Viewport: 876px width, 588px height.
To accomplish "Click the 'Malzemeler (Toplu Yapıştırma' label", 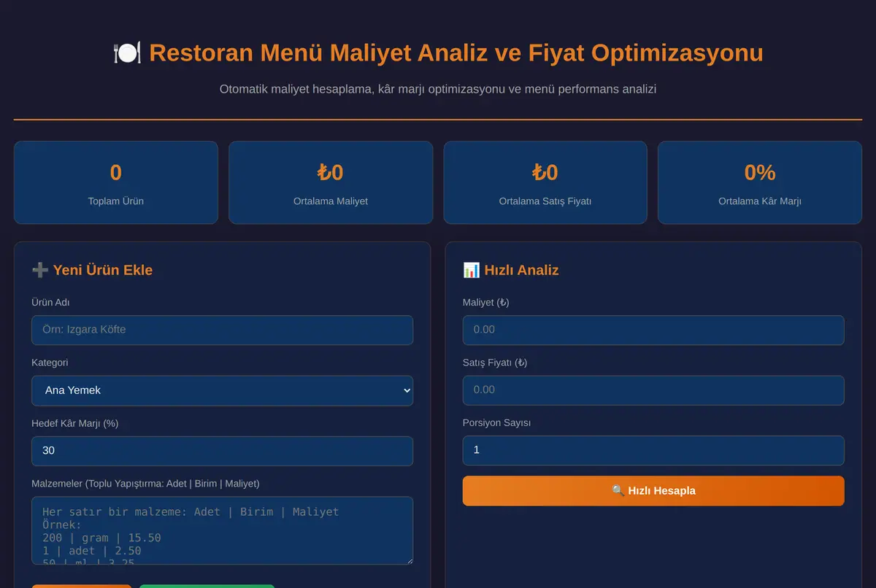I will tap(145, 484).
